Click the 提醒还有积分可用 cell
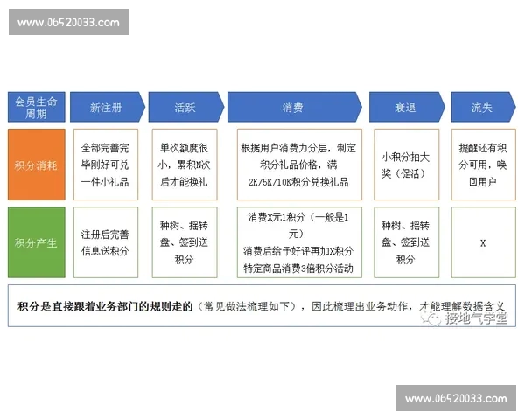Screen dimensions: 525x420 pos(484,164)
